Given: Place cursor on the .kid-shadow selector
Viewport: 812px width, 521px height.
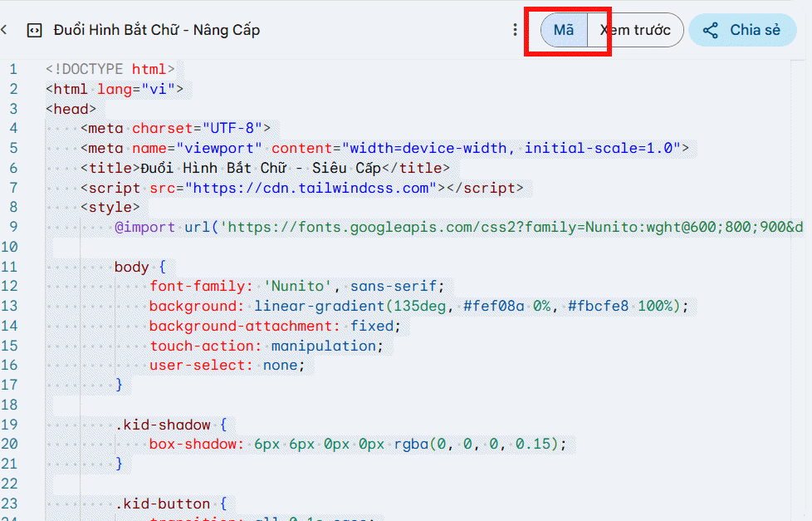Looking at the screenshot, I should (163, 425).
